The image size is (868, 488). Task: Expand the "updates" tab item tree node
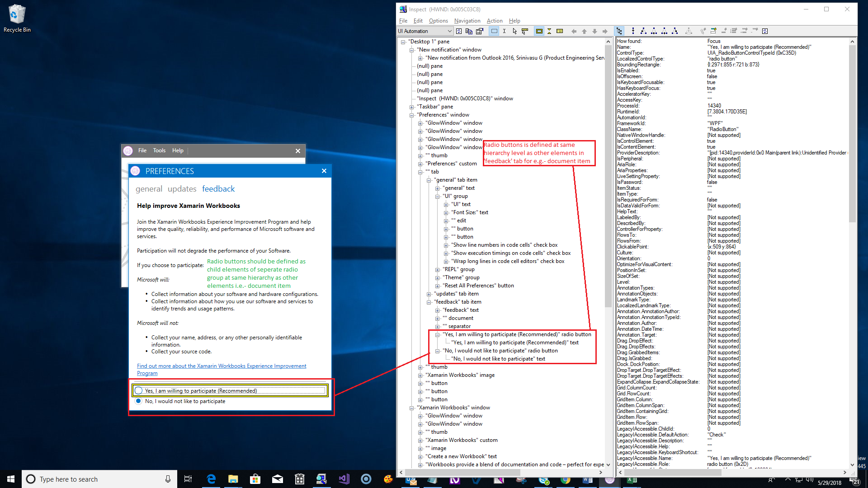tap(429, 294)
